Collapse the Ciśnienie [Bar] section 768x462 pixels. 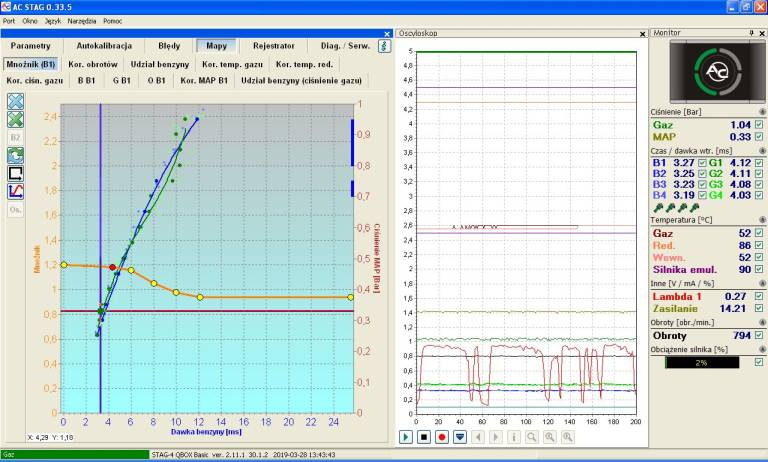click(x=762, y=112)
